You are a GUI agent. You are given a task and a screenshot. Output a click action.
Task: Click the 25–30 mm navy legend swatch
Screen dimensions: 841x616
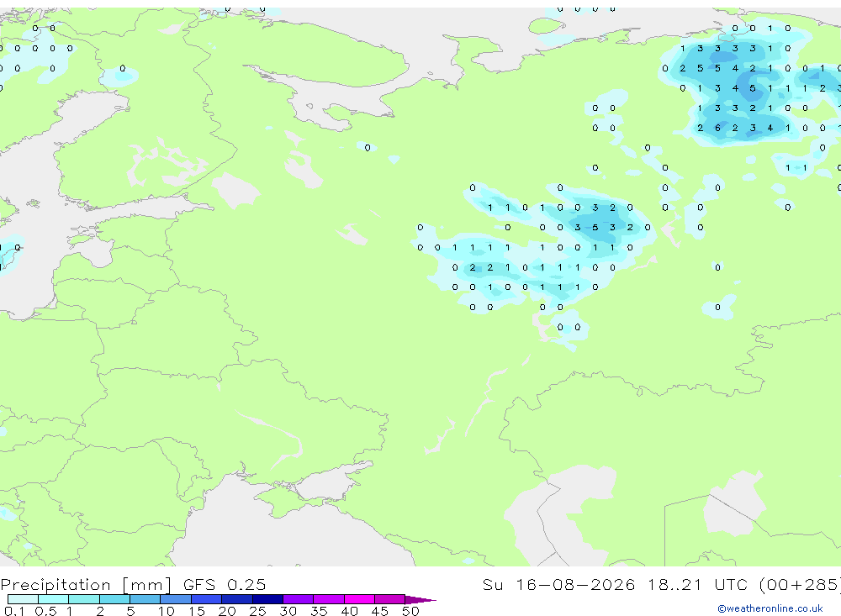click(x=267, y=599)
